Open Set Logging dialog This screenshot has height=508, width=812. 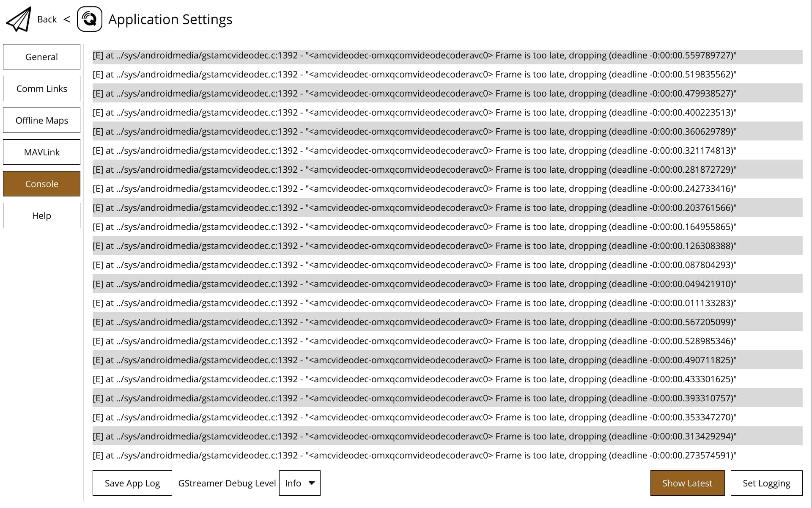766,483
